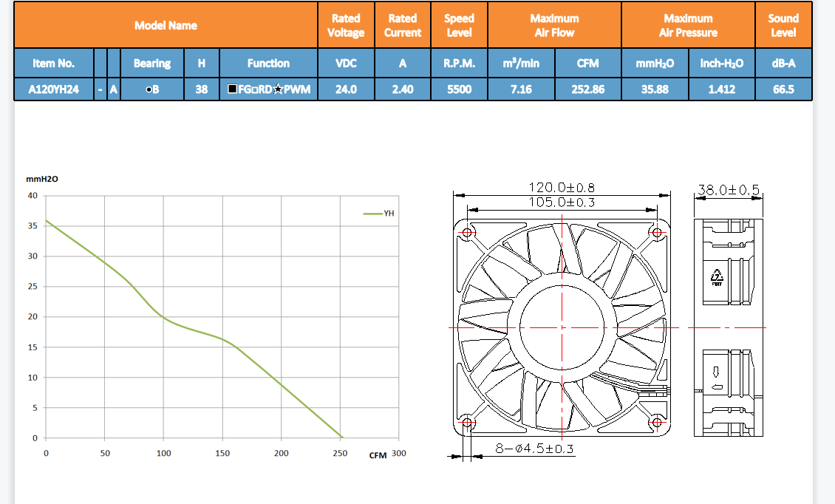Image resolution: width=835 pixels, height=504 pixels.
Task: Click the 120.0±0.8 width dimension label
Action: (x=562, y=188)
